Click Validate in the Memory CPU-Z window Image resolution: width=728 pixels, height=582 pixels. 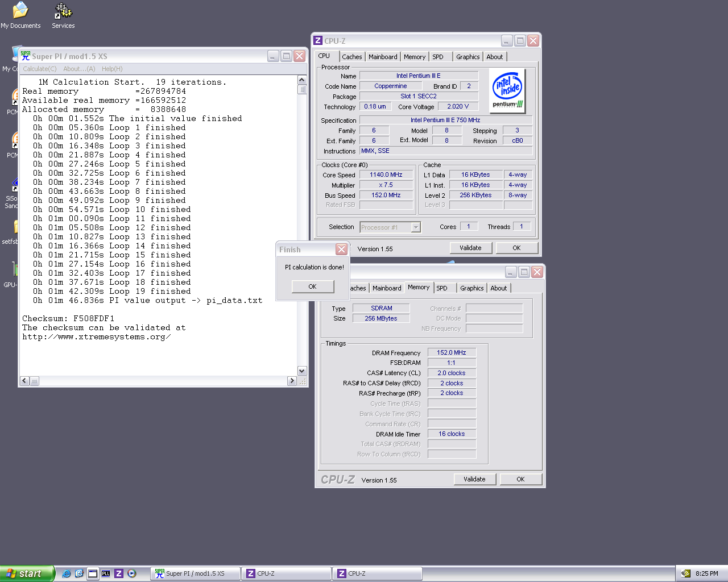474,479
